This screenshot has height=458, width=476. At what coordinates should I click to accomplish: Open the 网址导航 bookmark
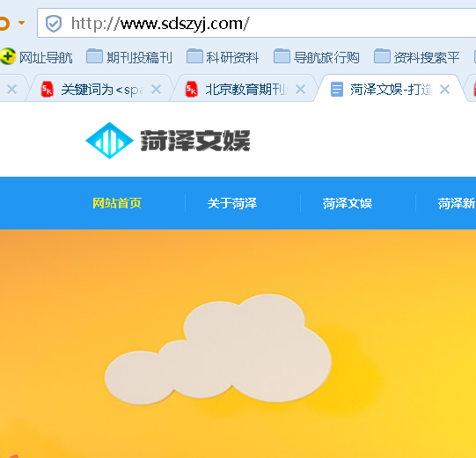pos(36,57)
